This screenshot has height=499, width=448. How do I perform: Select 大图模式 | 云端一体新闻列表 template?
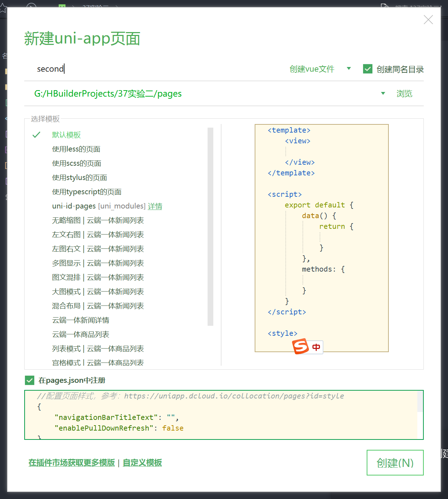pyautogui.click(x=98, y=292)
